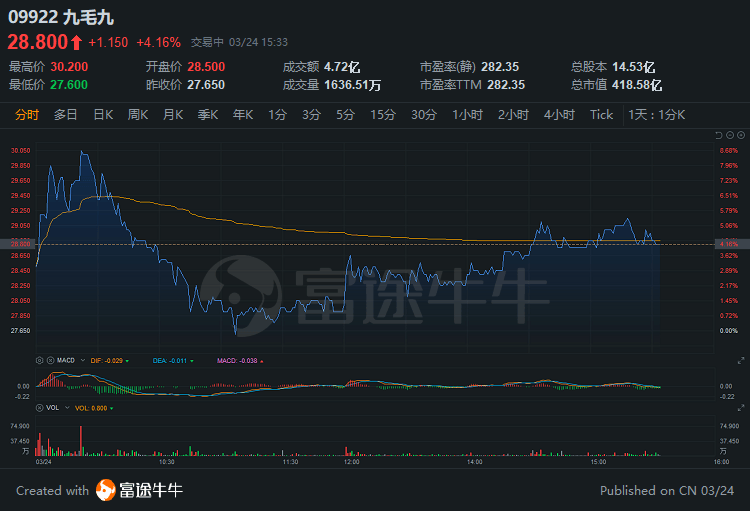Click the 市盈率(静) value 282.35
Image resolution: width=750 pixels, height=511 pixels.
(x=500, y=67)
